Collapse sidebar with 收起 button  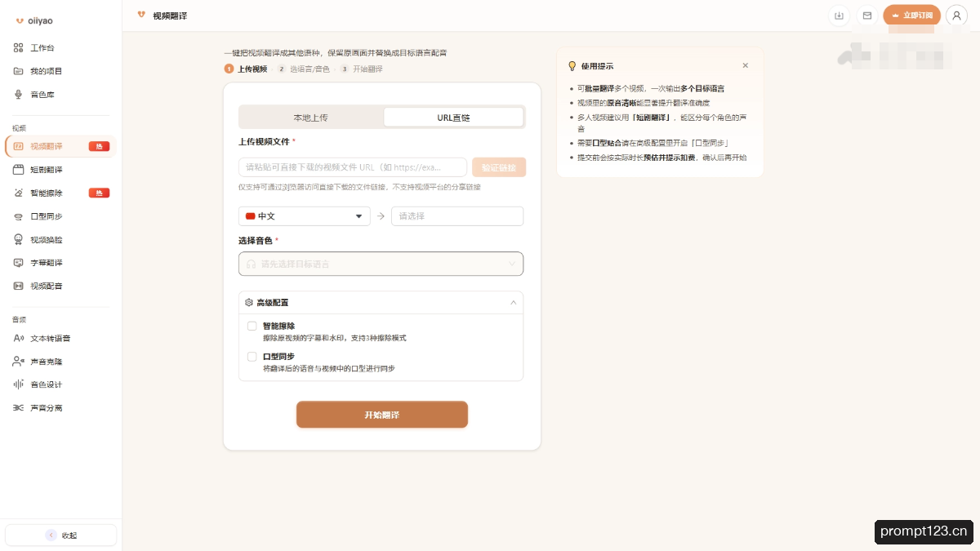(61, 535)
